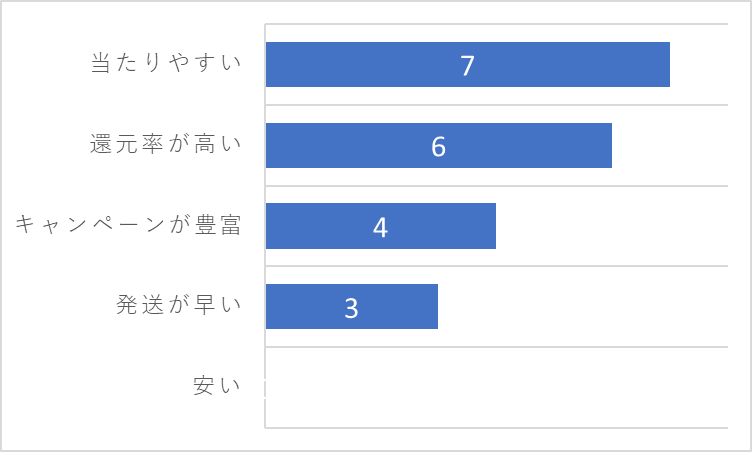Click data label 6 inside second bar

click(x=438, y=146)
